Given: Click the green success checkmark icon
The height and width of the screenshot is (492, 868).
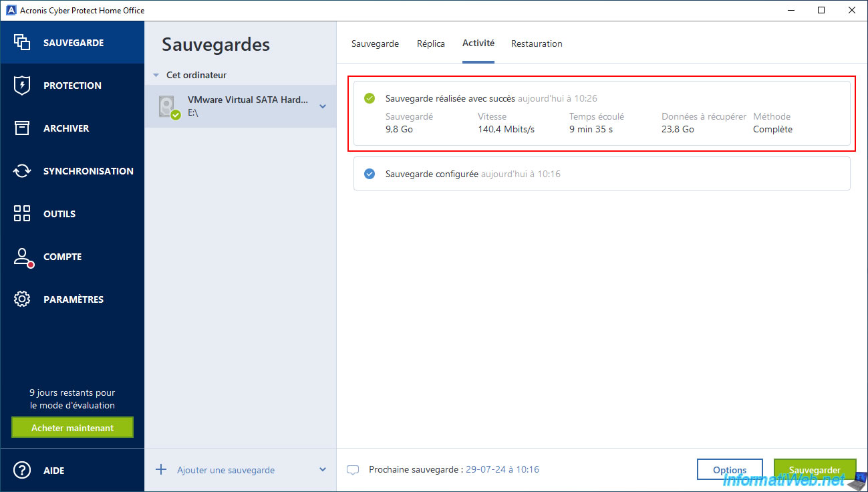Looking at the screenshot, I should pos(370,98).
